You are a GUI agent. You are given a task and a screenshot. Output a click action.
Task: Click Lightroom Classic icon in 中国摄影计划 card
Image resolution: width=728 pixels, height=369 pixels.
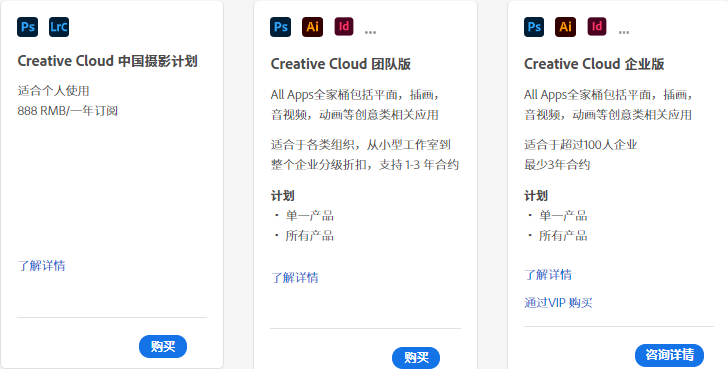59,27
